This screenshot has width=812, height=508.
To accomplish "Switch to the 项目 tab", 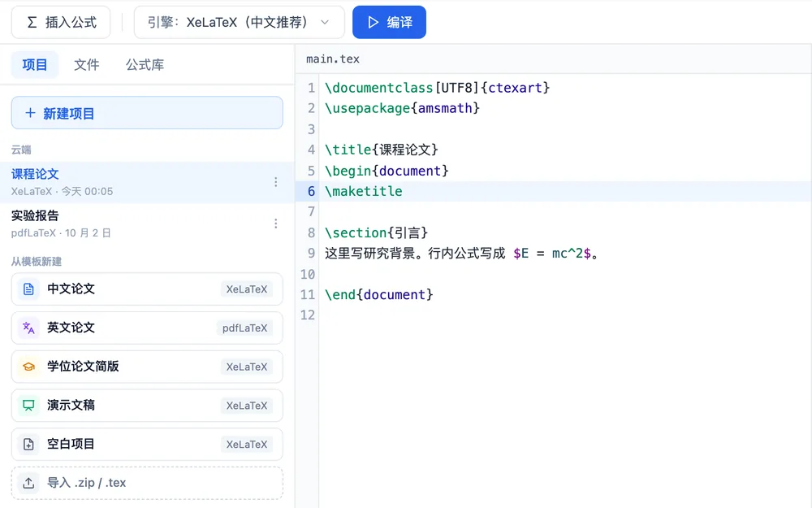I will [x=35, y=65].
